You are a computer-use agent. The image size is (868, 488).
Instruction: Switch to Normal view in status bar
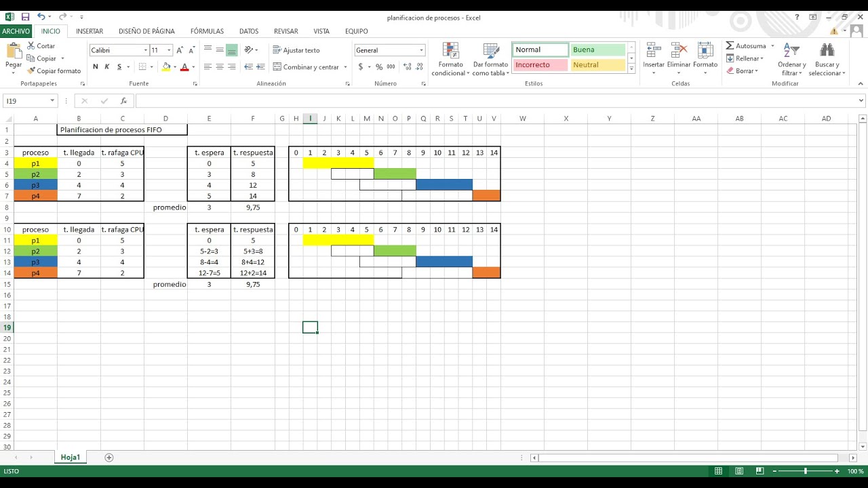pyautogui.click(x=718, y=471)
